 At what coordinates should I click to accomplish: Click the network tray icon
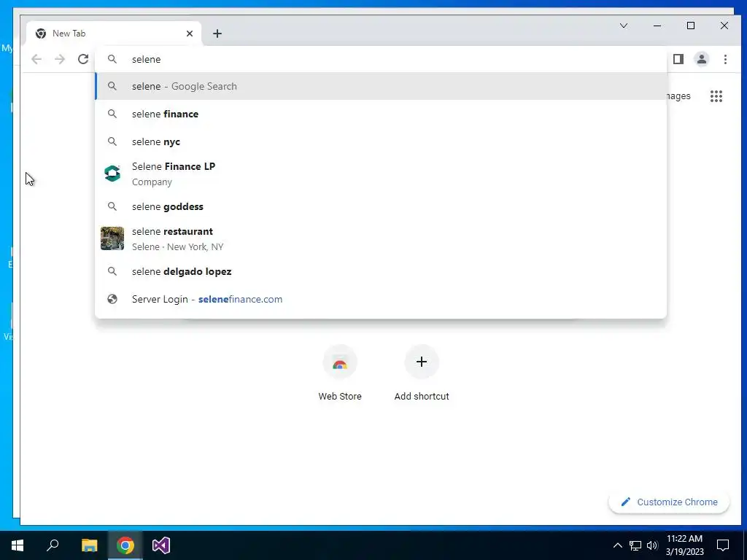tap(635, 545)
